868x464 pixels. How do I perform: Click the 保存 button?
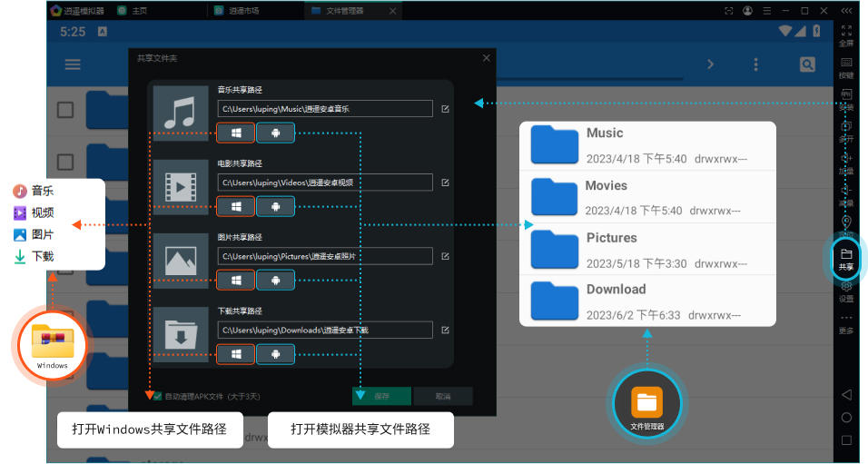[381, 396]
